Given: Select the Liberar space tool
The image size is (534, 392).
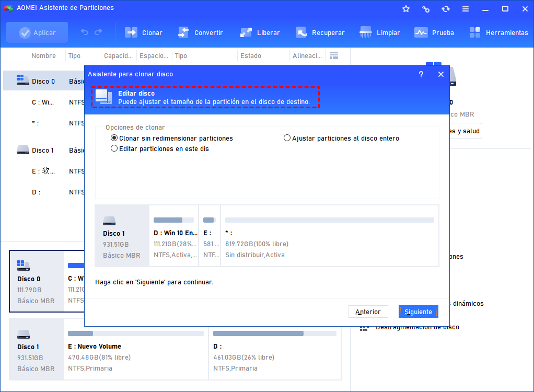Looking at the screenshot, I should [261, 32].
